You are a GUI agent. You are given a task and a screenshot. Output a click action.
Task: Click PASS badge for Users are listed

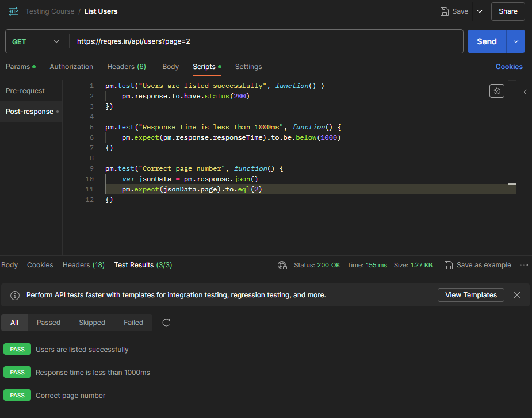tap(17, 349)
